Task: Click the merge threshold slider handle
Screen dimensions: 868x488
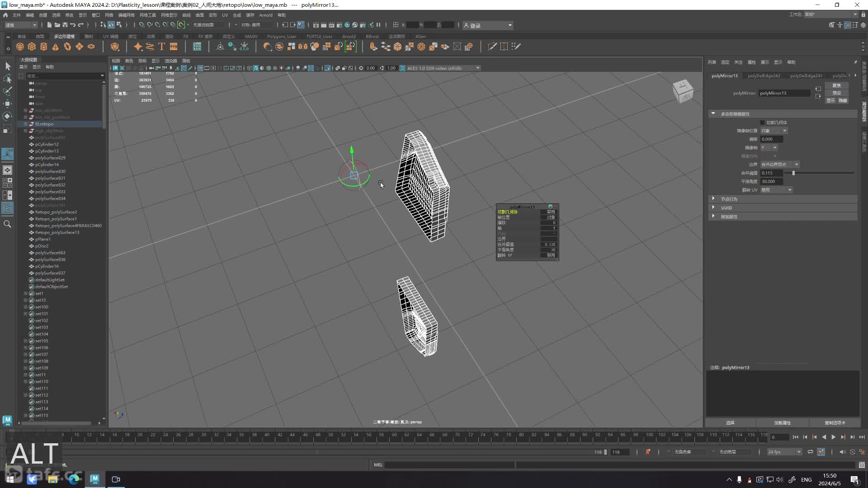Action: [793, 173]
